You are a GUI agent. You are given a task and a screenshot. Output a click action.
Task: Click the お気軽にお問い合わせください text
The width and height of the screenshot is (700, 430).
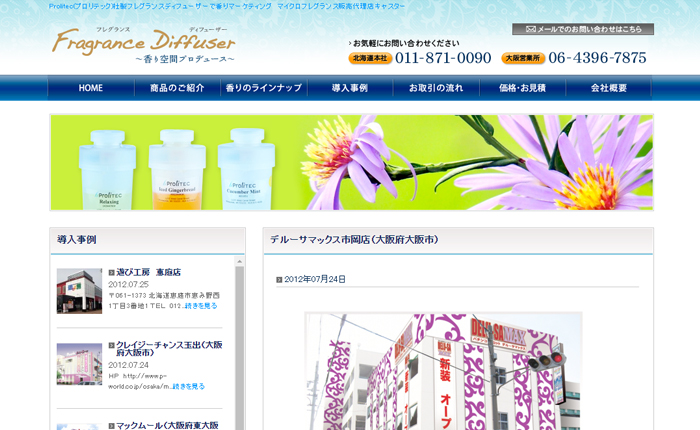point(406,43)
